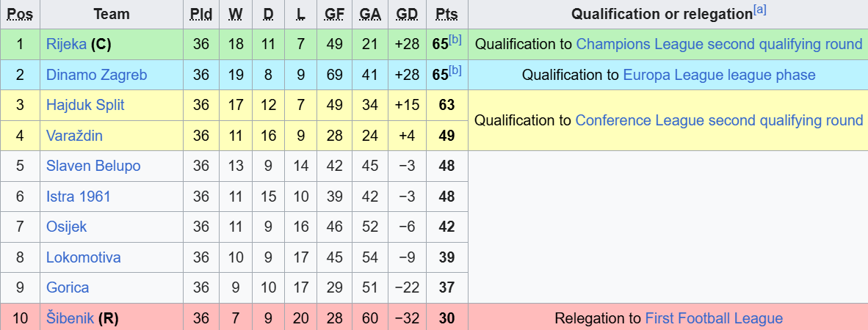Click the Pts column header abbreviation

[446, 15]
